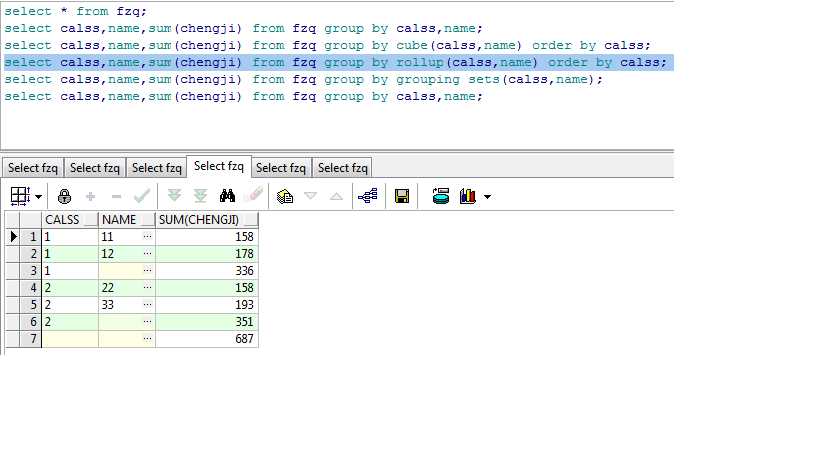
Task: Click the floppy disk save results icon
Action: point(402,196)
